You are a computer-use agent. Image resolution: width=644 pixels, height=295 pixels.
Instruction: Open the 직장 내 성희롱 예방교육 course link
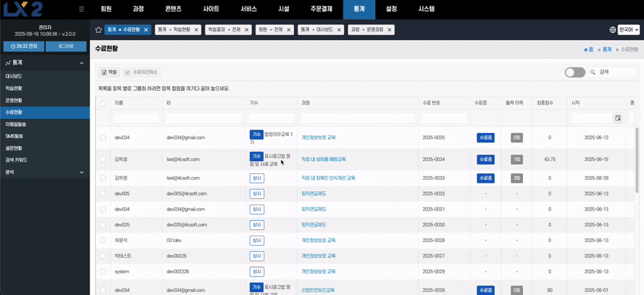pos(323,159)
